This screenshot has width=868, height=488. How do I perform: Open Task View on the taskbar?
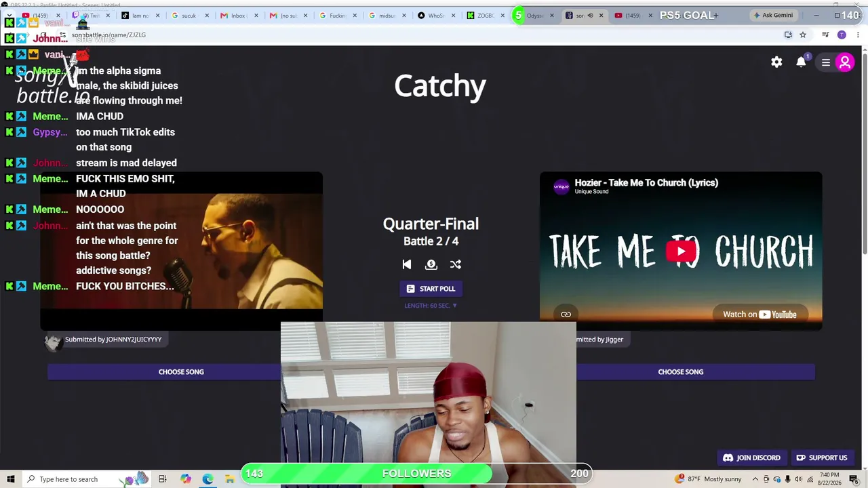tap(163, 479)
